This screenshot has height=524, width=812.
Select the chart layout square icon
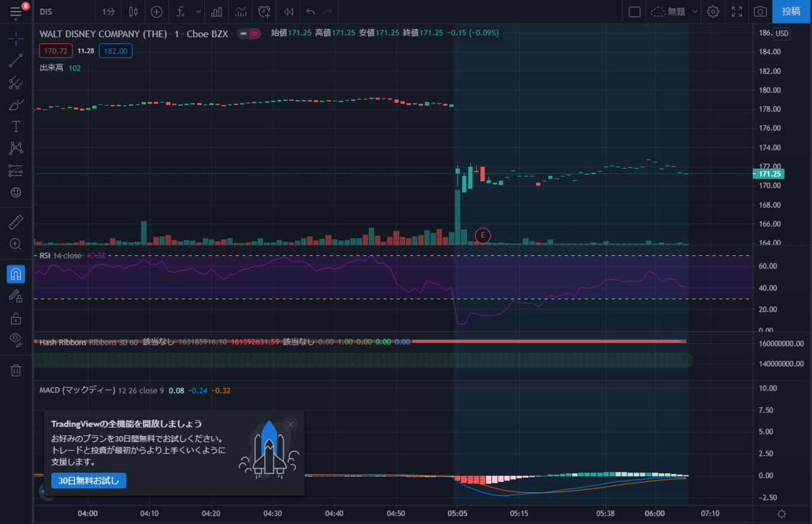click(x=634, y=12)
